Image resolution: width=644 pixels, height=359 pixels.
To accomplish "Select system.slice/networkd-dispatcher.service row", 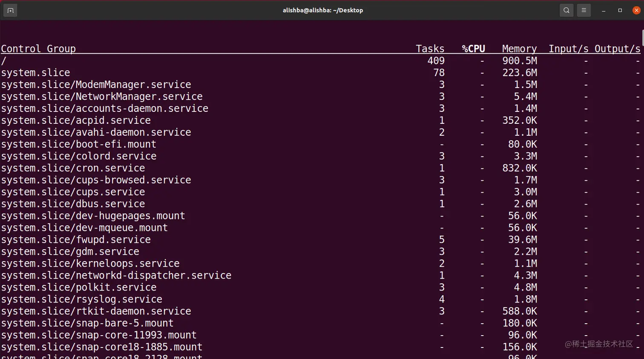I will tap(320, 275).
